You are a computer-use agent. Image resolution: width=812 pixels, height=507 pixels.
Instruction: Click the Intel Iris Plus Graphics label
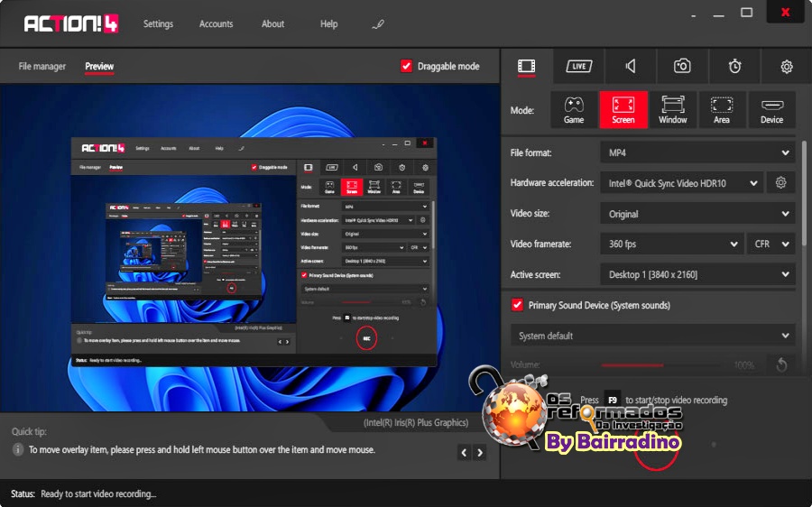point(416,422)
